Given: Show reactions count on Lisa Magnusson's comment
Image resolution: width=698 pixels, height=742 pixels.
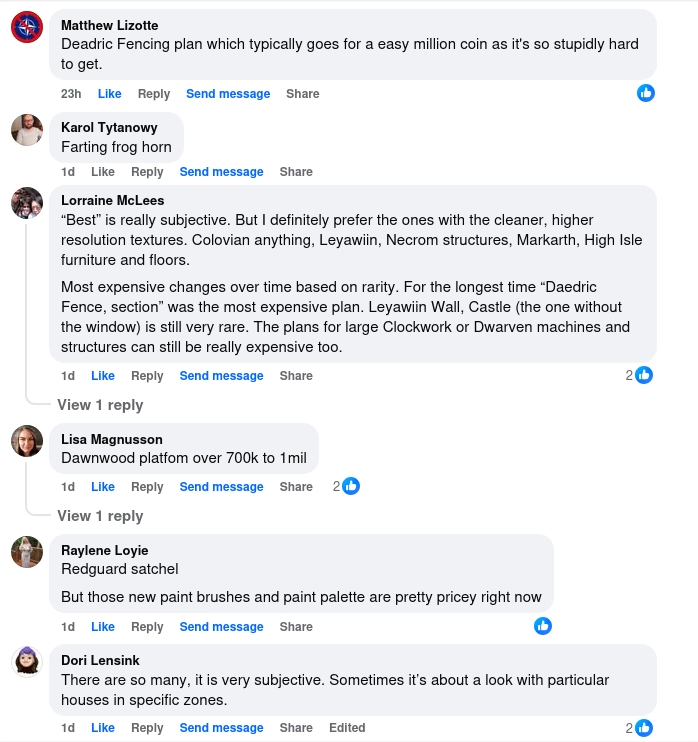Looking at the screenshot, I should point(346,486).
